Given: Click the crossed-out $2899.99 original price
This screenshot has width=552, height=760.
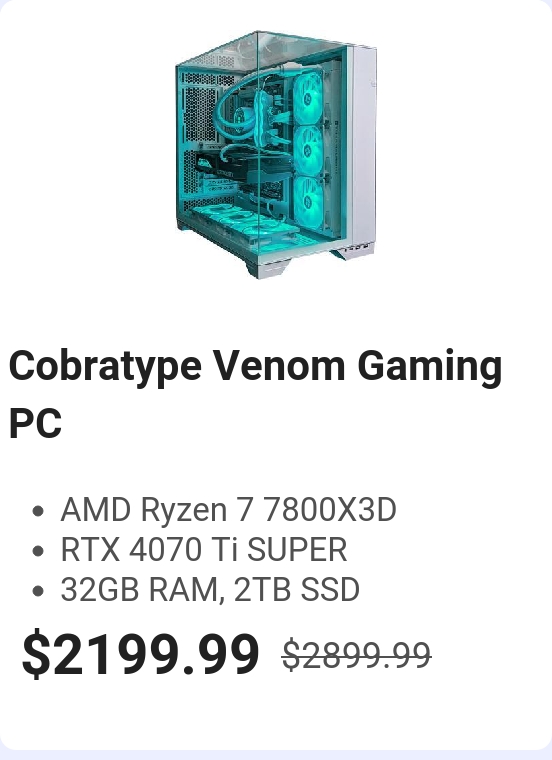Looking at the screenshot, I should click(x=357, y=655).
